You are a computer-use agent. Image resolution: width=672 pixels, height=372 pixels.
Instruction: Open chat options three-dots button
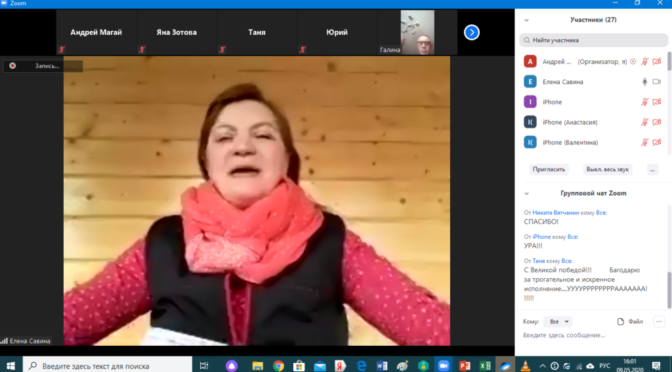[659, 321]
